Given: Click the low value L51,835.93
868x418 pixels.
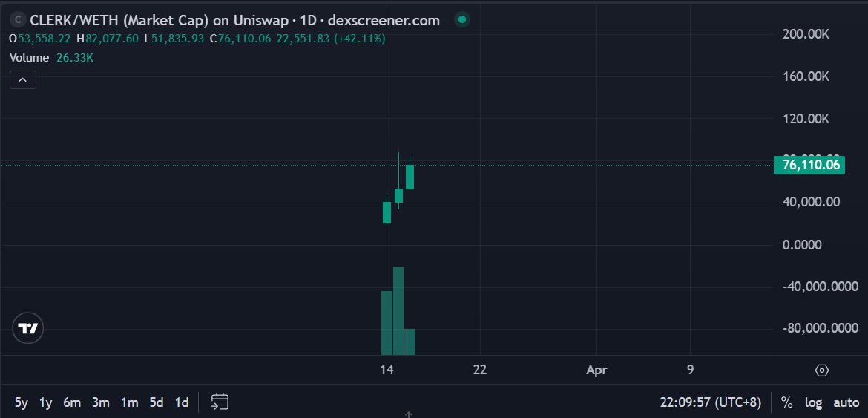Looking at the screenshot, I should (174, 39).
